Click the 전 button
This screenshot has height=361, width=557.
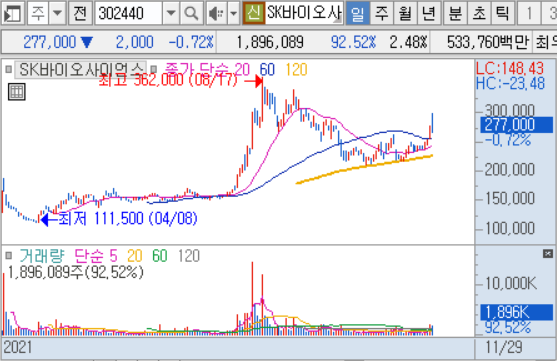click(x=80, y=14)
